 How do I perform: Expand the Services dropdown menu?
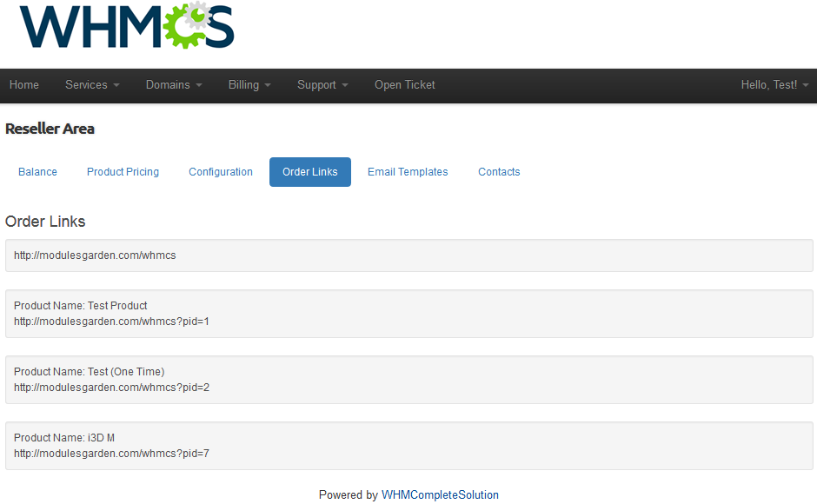[x=92, y=85]
